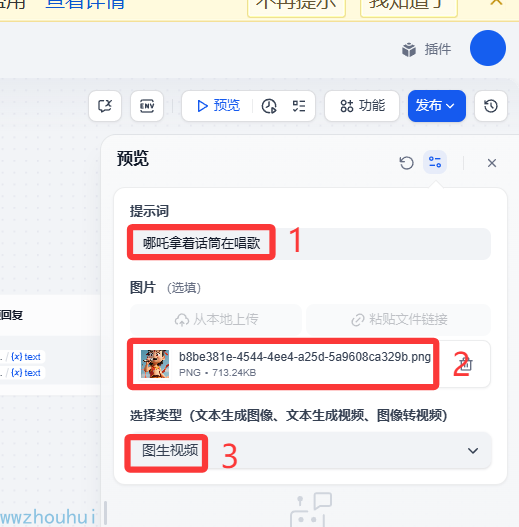Click the conversation variable icon in the toolbar
519x527 pixels.
click(x=105, y=106)
